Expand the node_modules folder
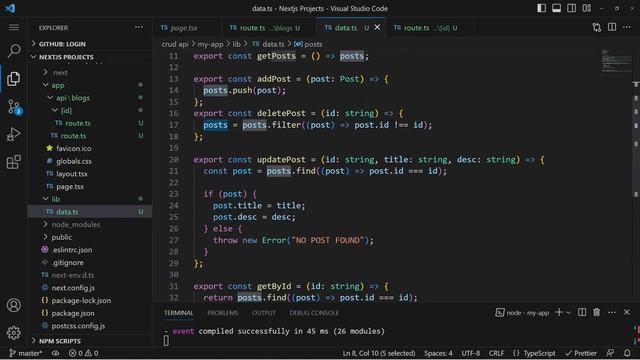This screenshot has height=360, width=640. [x=90, y=224]
